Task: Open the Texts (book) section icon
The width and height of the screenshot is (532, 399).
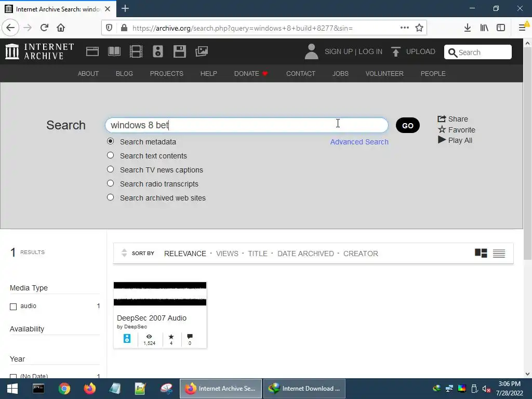Action: click(114, 51)
